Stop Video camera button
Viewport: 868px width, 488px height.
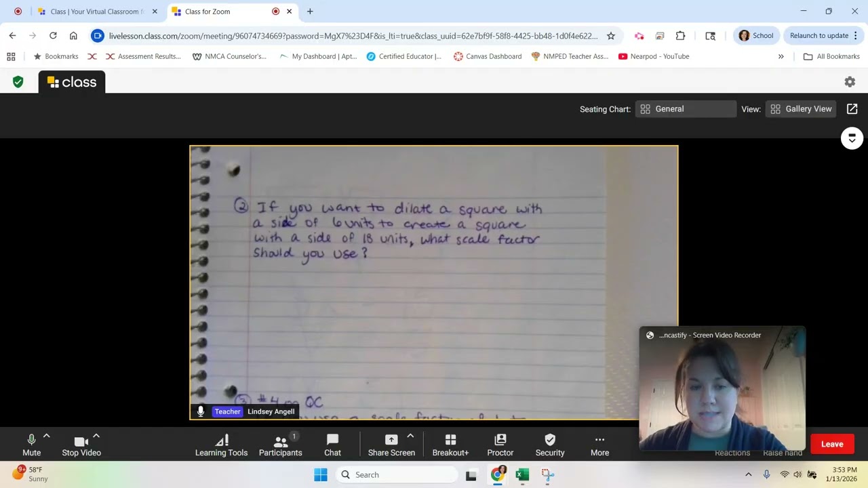pos(81,445)
